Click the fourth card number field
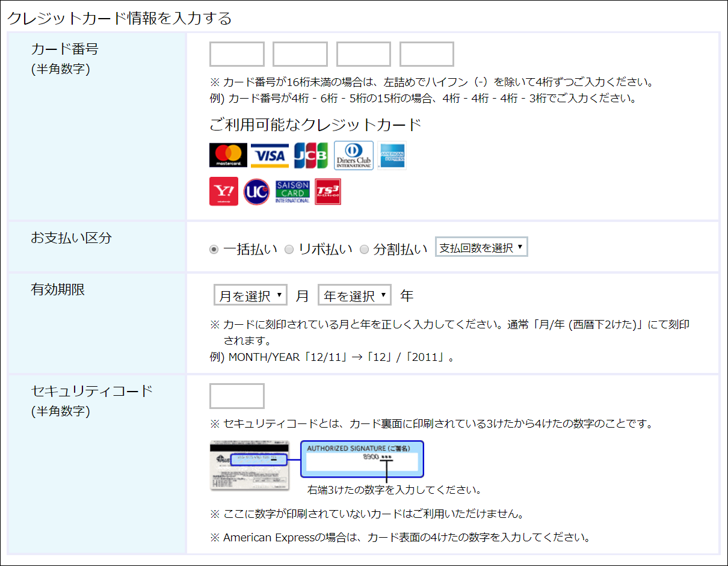This screenshot has width=728, height=566. [427, 54]
